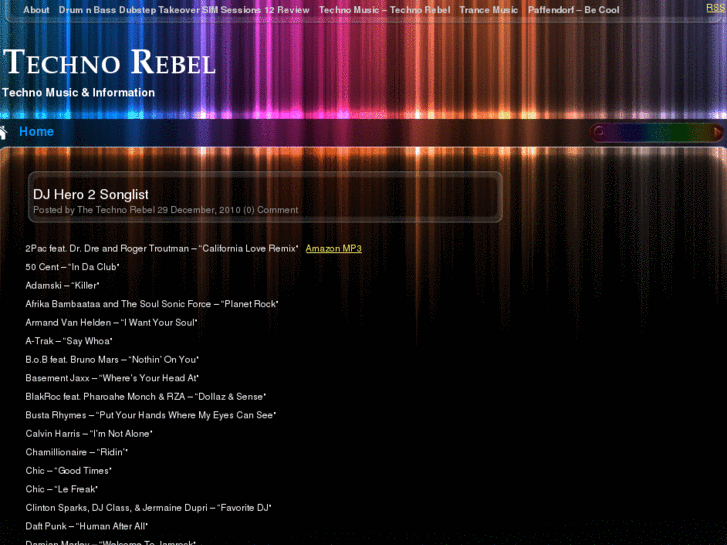The width and height of the screenshot is (727, 545).
Task: Subscribe via the RSS link
Action: pos(716,7)
